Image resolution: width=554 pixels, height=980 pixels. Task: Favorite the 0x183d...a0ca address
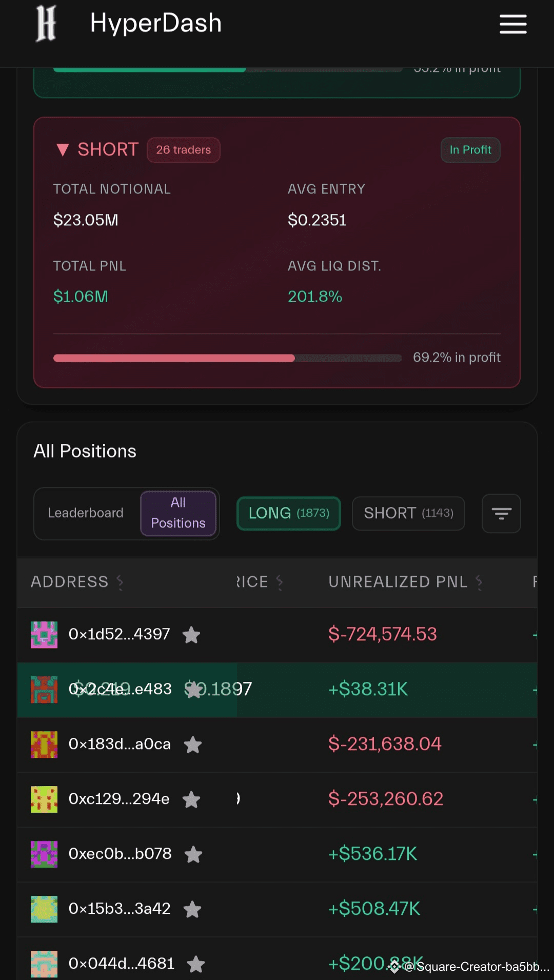193,745
